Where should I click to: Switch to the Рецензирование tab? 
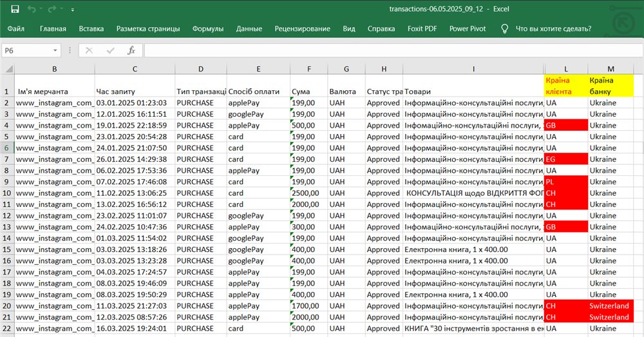point(302,29)
